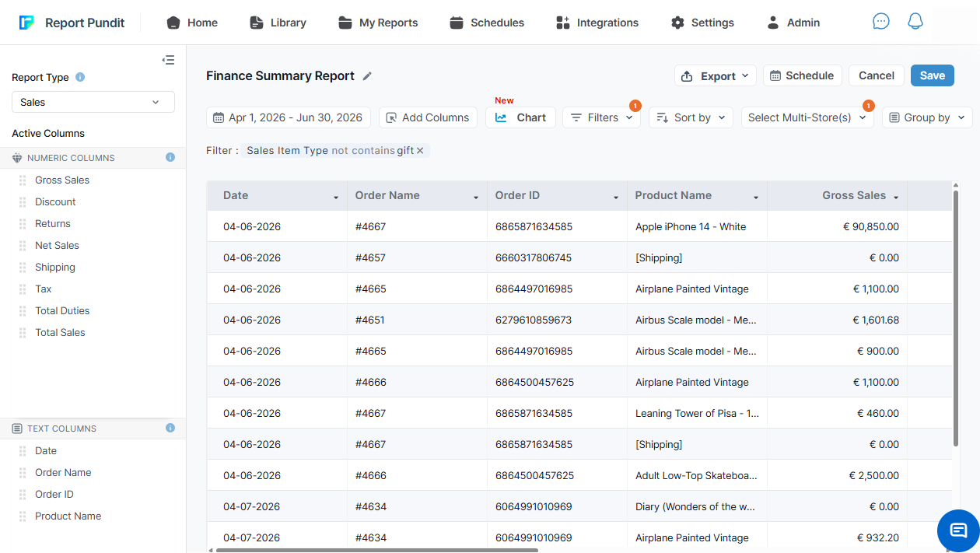Open the Export dropdown
This screenshot has width=980, height=553.
point(716,75)
